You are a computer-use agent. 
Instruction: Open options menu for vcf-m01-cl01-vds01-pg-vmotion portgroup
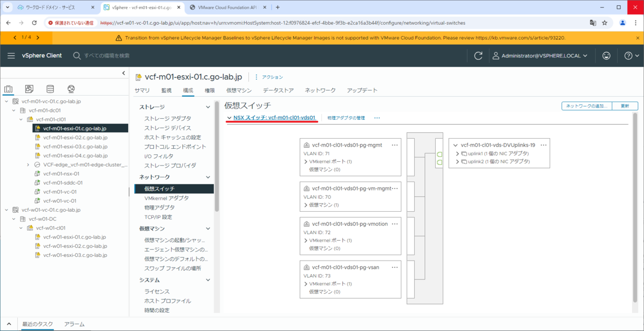tap(395, 224)
